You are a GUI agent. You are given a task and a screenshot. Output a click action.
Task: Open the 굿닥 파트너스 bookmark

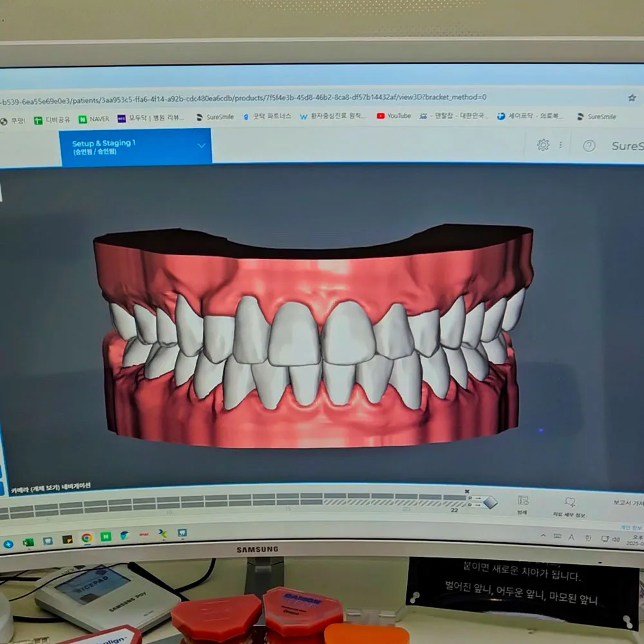pos(267,117)
